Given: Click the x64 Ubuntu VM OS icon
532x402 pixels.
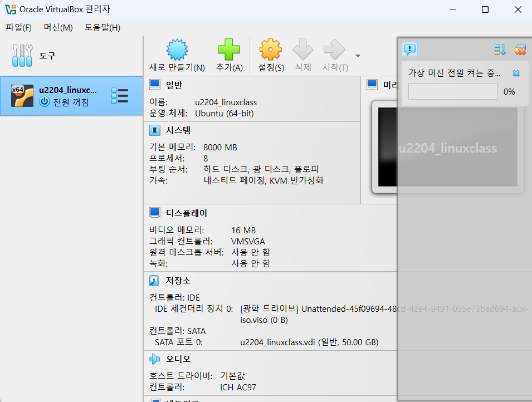Looking at the screenshot, I should pos(22,96).
